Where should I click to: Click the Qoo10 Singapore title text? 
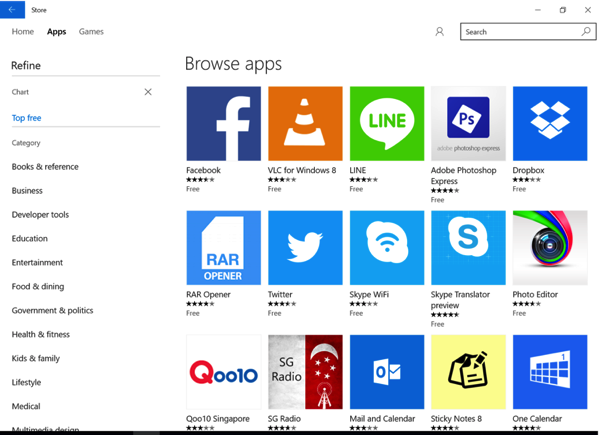tap(218, 419)
